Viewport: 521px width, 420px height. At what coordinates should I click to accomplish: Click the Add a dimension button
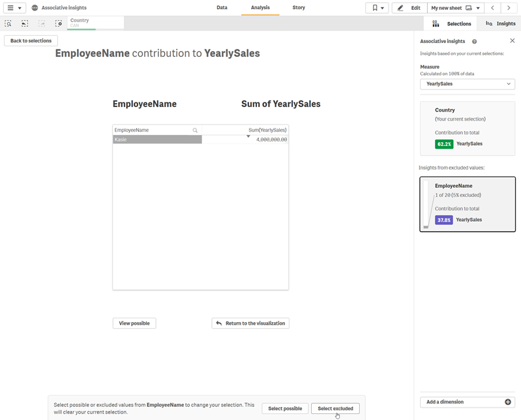click(468, 402)
